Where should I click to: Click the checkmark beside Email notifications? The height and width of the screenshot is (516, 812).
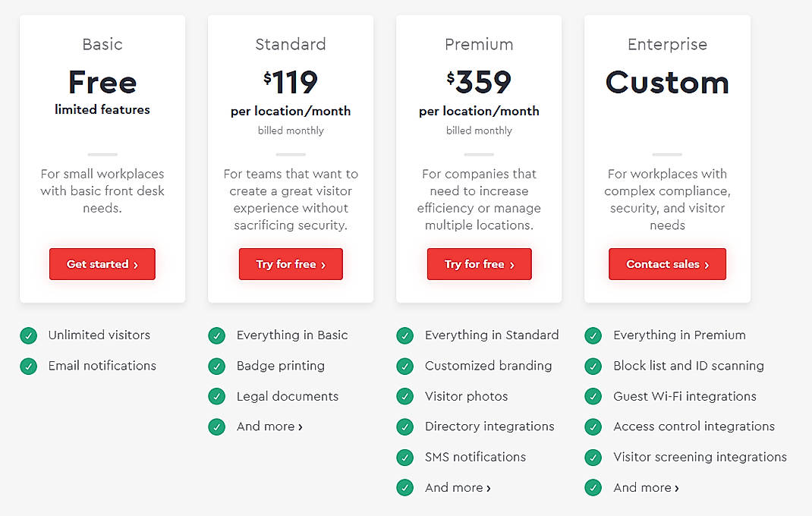pyautogui.click(x=28, y=366)
